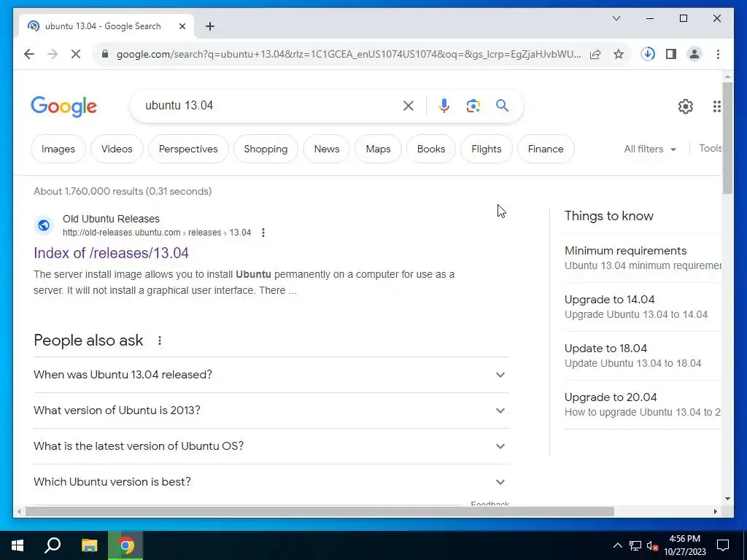Share this page via the share icon
The height and width of the screenshot is (560, 747).
coord(595,54)
